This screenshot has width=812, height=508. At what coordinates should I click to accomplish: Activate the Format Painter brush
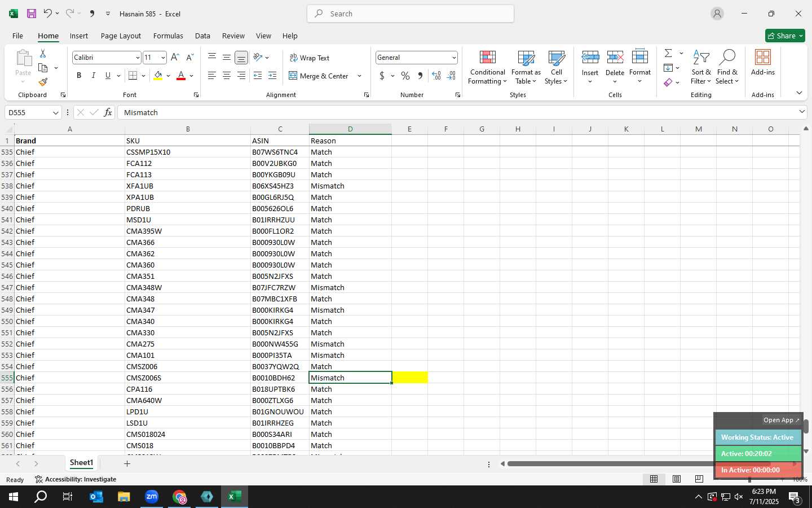[x=43, y=82]
